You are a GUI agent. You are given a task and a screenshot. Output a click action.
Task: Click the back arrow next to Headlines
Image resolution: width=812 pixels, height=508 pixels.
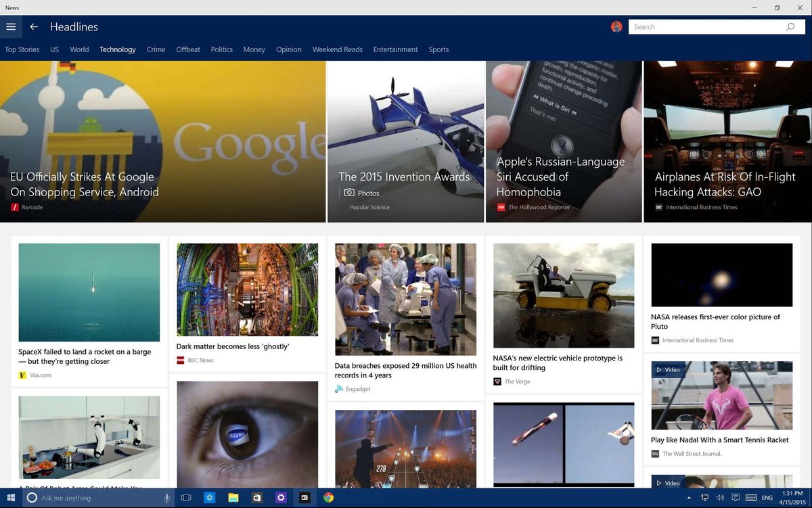(33, 26)
